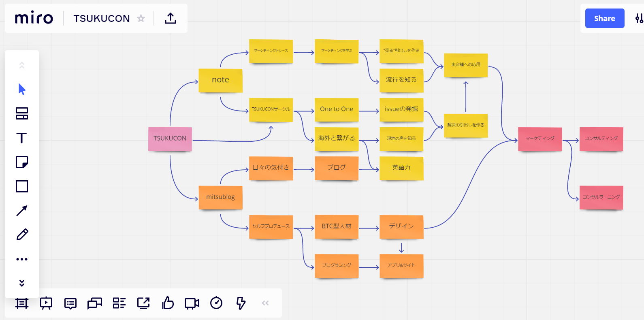Open the Timer icon

point(216,303)
